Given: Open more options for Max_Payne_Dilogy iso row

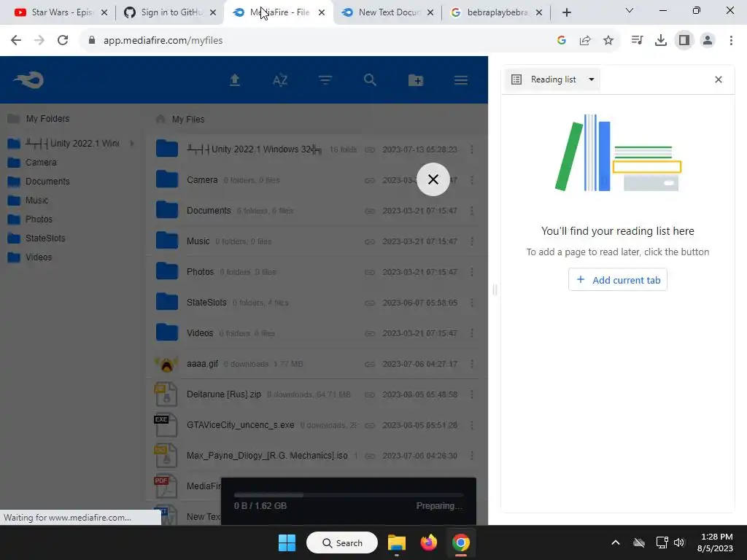Looking at the screenshot, I should tap(472, 456).
